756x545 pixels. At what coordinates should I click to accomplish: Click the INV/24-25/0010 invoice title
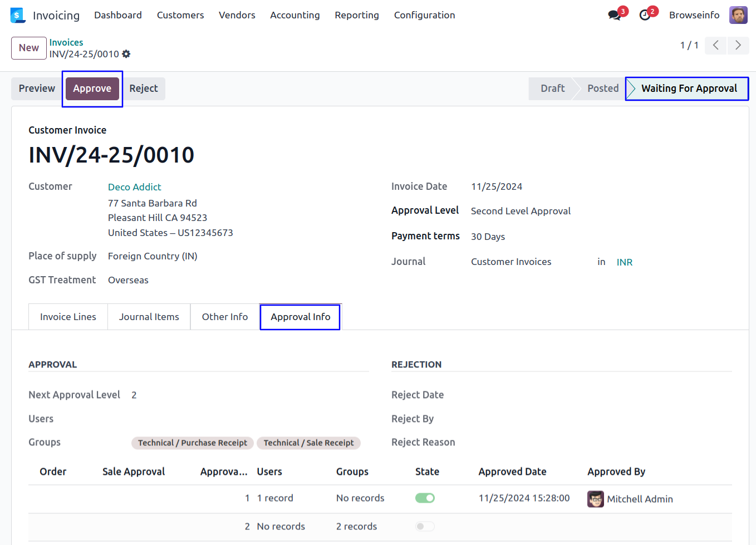tap(111, 155)
